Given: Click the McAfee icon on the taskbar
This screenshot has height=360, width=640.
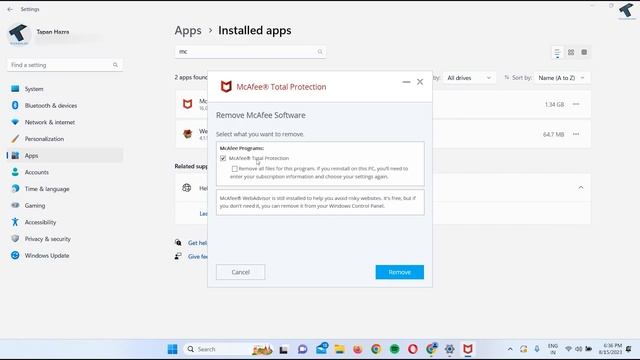Looking at the screenshot, I should [x=468, y=349].
